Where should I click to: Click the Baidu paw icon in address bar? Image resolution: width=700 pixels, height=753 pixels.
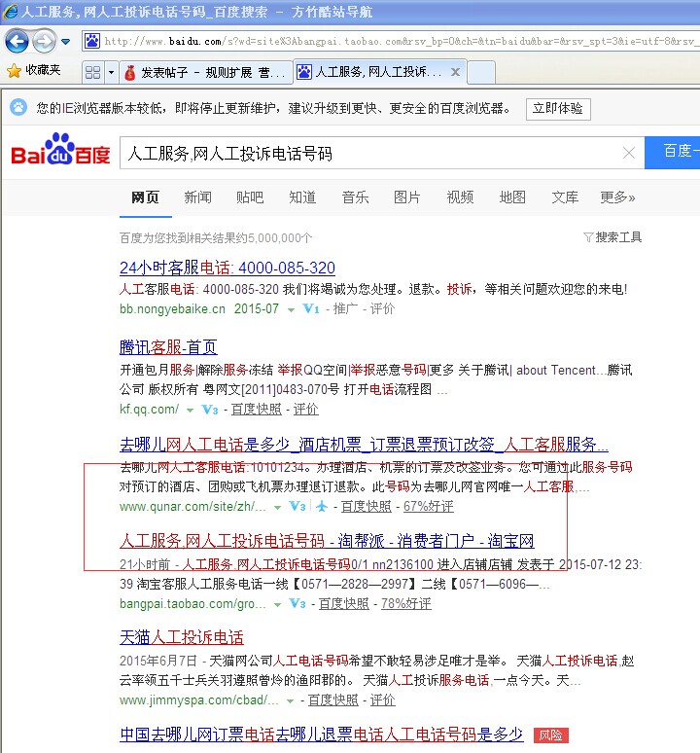coord(91,41)
